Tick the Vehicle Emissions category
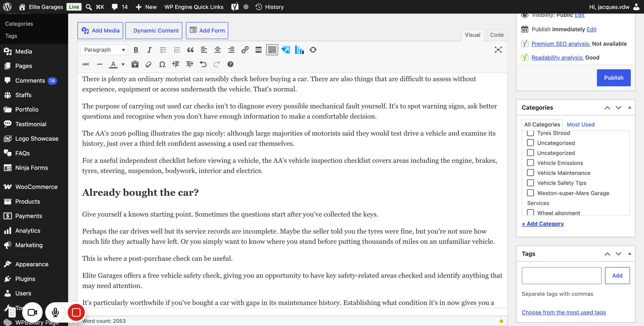 click(530, 163)
